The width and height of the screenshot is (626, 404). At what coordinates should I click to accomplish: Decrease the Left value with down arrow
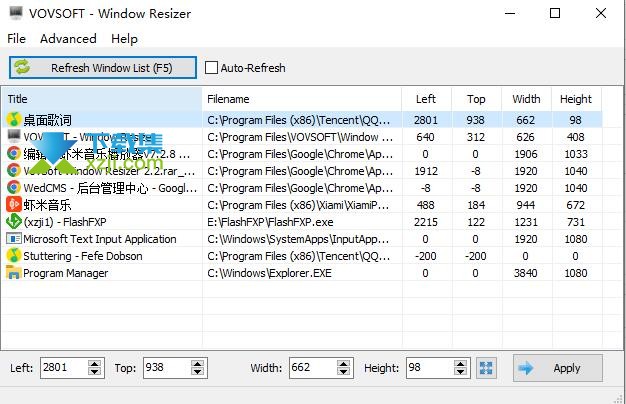[x=95, y=372]
